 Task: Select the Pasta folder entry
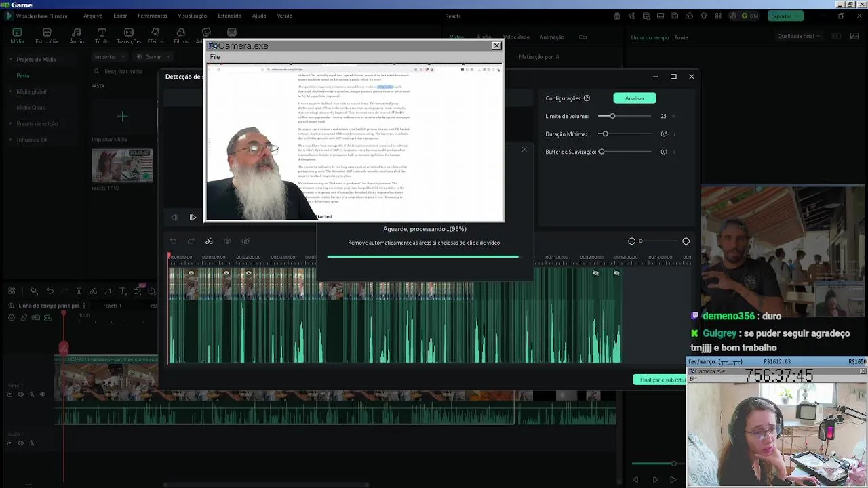click(x=23, y=76)
